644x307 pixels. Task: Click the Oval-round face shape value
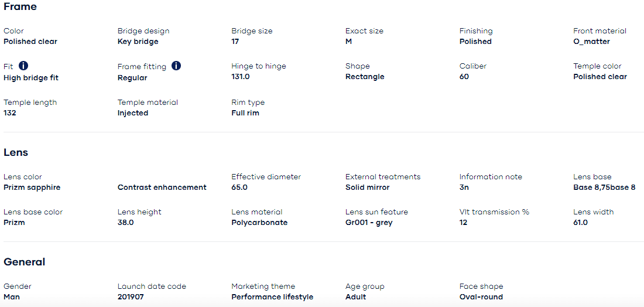click(x=481, y=297)
